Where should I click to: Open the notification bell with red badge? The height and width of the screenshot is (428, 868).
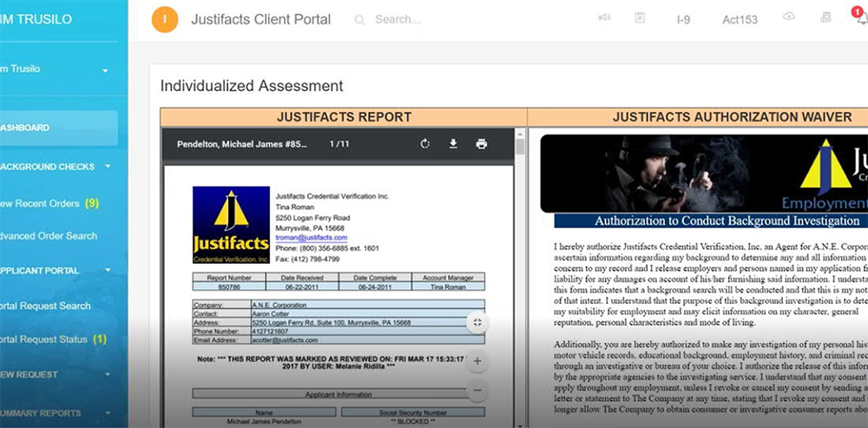(861, 18)
